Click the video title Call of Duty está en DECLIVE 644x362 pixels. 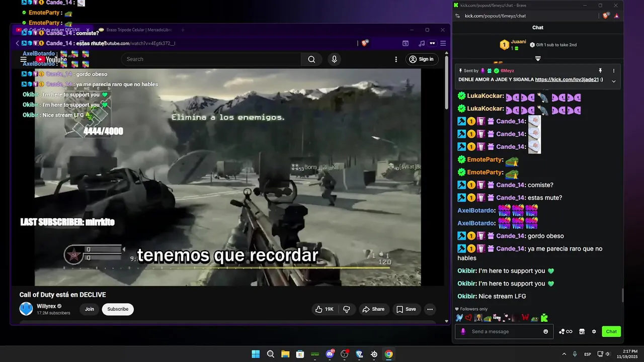63,295
